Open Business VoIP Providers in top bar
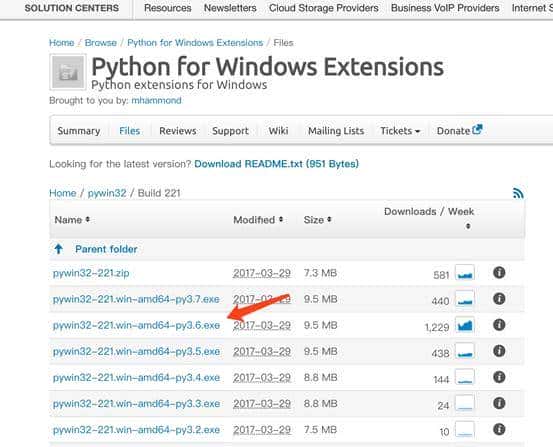Screen dimensions: 553x447 coord(445,8)
